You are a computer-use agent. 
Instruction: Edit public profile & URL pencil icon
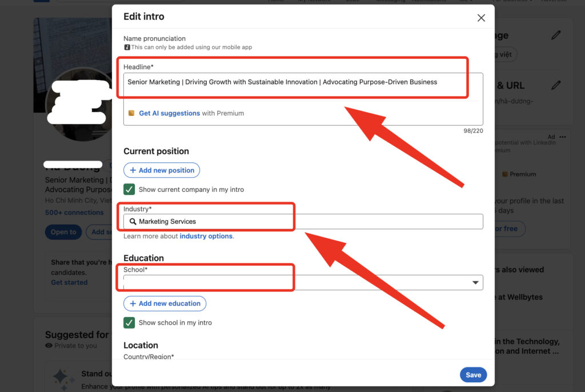click(556, 85)
